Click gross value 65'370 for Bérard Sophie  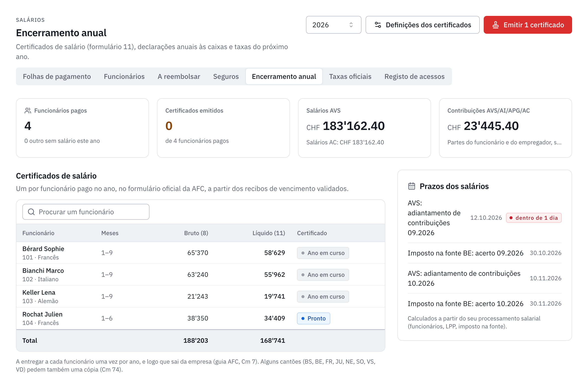tap(198, 253)
